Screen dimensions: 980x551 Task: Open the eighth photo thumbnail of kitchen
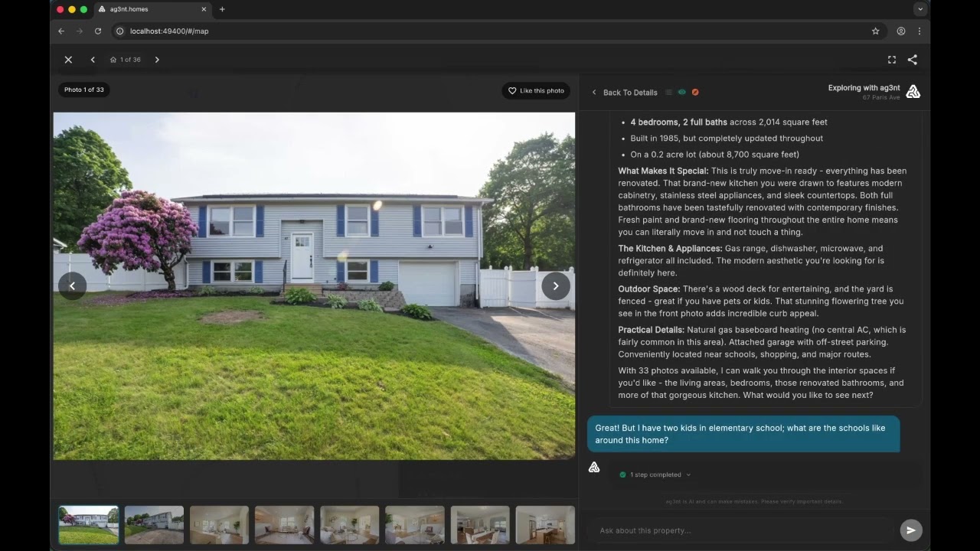click(545, 525)
